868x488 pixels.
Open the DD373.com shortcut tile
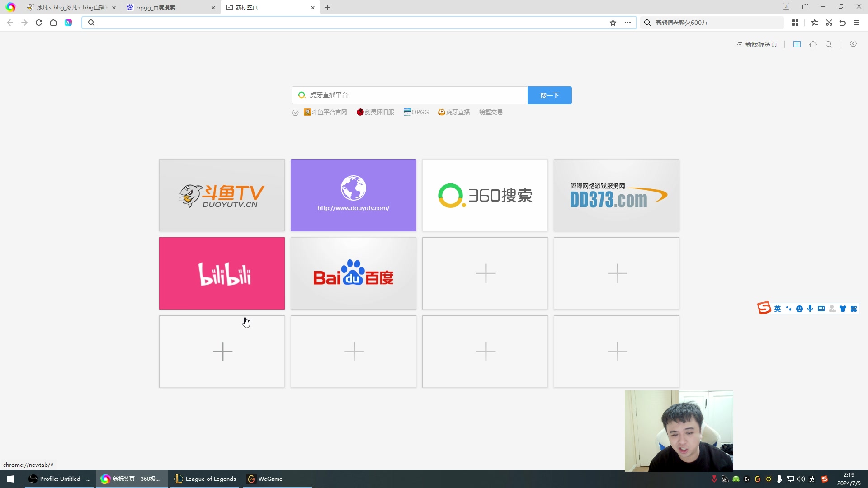pos(617,195)
